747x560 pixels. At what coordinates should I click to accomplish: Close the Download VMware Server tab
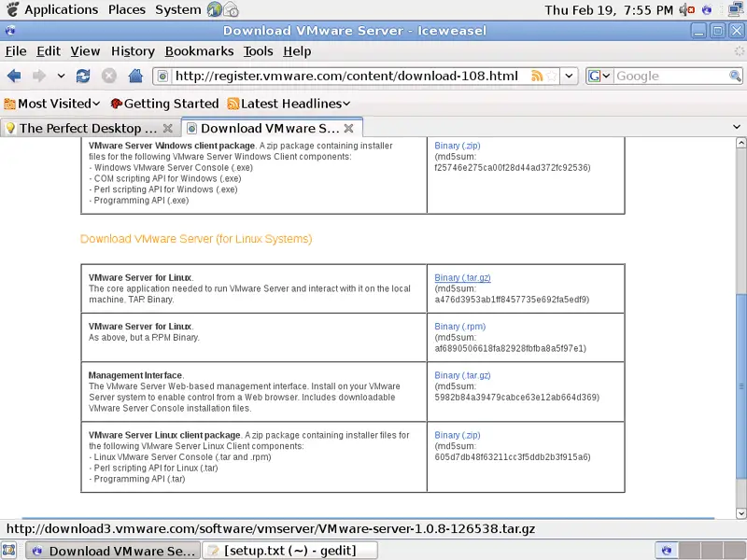pos(348,128)
